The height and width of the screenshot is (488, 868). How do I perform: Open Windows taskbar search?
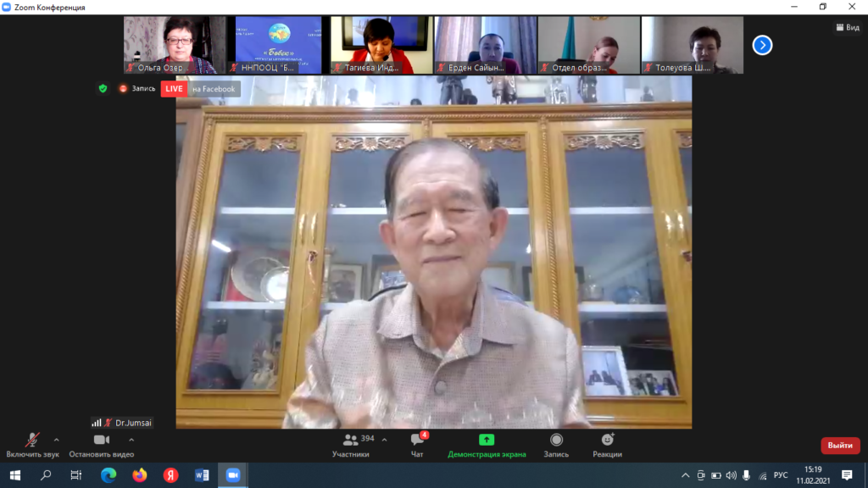click(x=46, y=475)
